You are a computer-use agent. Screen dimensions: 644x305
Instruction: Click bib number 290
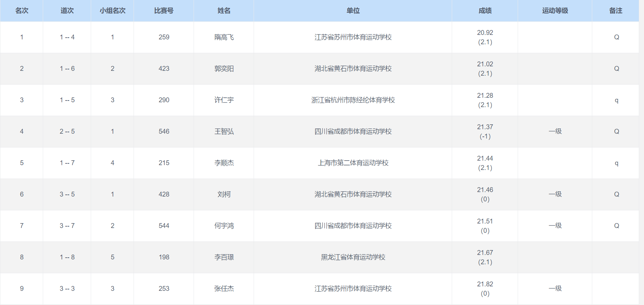tap(164, 100)
